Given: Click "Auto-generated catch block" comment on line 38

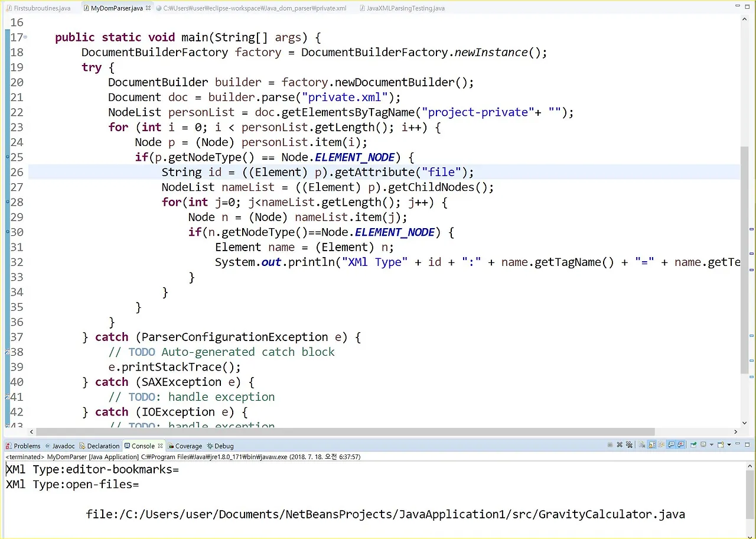Looking at the screenshot, I should [x=248, y=352].
